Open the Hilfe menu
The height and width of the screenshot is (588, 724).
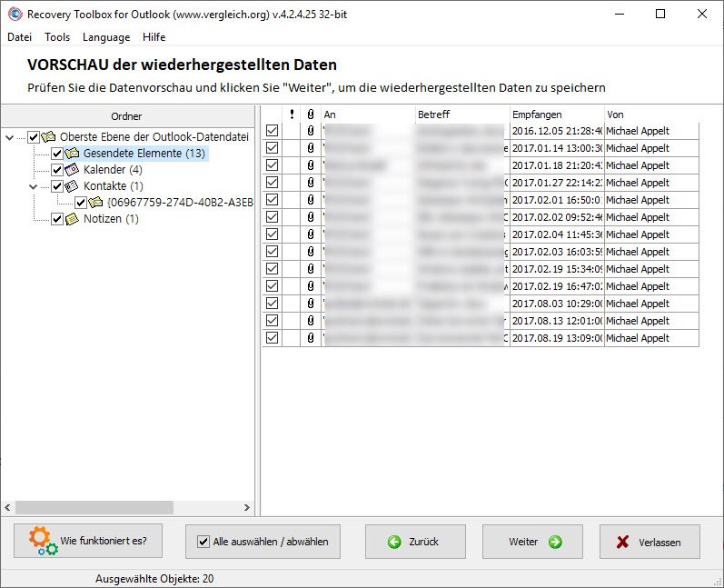pyautogui.click(x=154, y=37)
